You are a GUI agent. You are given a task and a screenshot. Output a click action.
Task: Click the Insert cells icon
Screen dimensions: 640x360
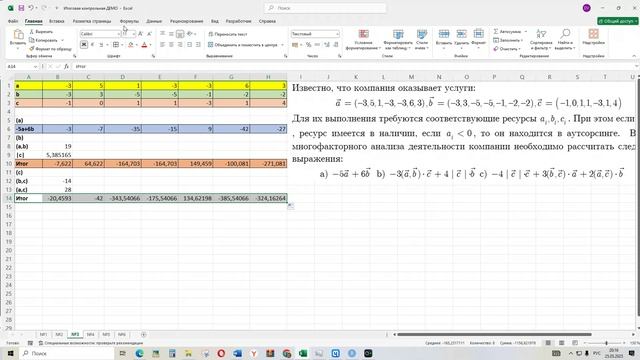(444, 33)
